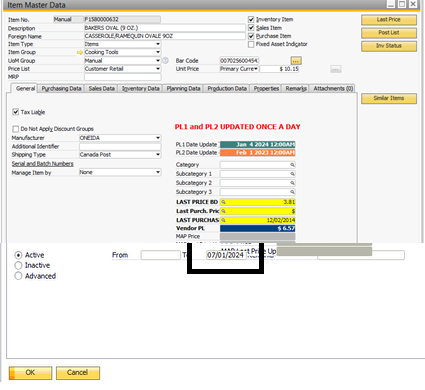Open the Subcategory 2 lookup magnifier

pos(292,183)
